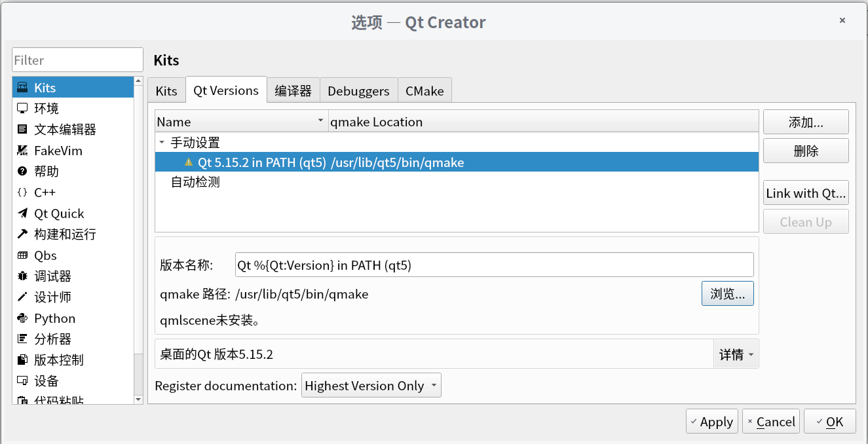The width and height of the screenshot is (868, 444).
Task: Open the C++ category icon
Action: pyautogui.click(x=22, y=193)
